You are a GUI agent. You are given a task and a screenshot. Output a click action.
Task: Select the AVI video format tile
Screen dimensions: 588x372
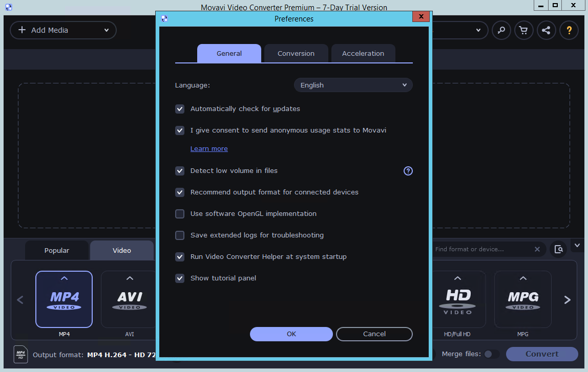click(x=130, y=299)
